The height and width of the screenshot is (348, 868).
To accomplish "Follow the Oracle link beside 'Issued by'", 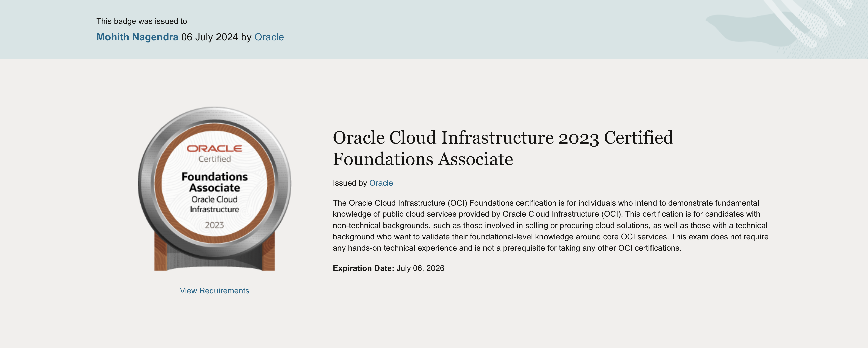I will pos(381,183).
